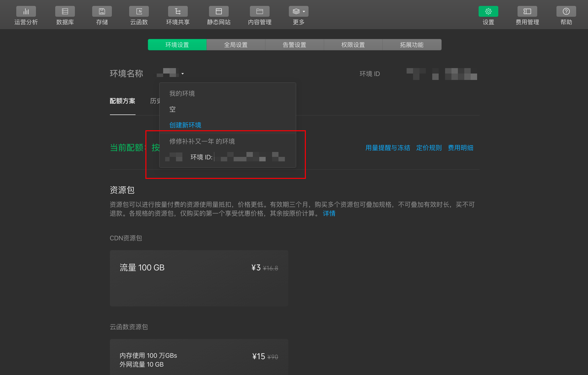Viewport: 588px width, 375px height.
Task: Open the 帮助 help icon
Action: (x=566, y=12)
